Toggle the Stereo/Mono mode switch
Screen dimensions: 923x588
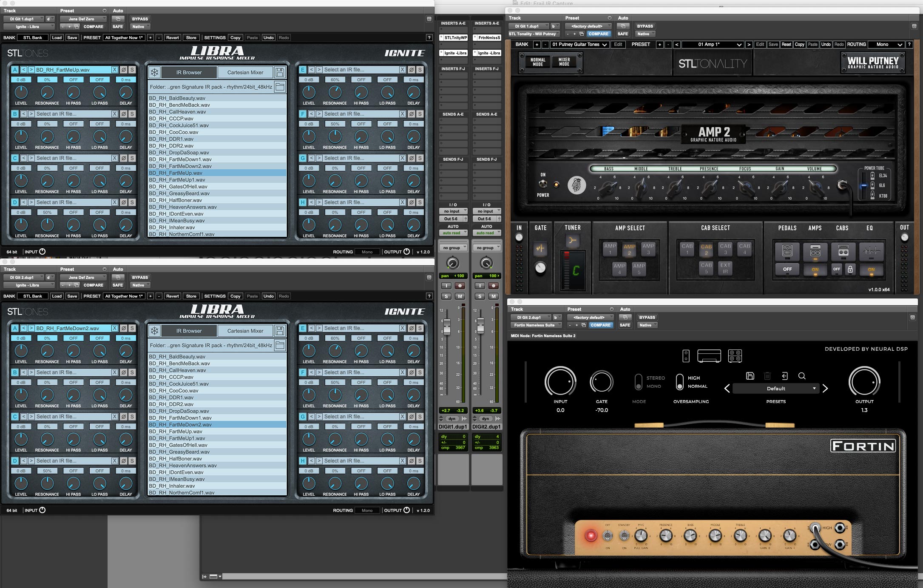click(638, 381)
